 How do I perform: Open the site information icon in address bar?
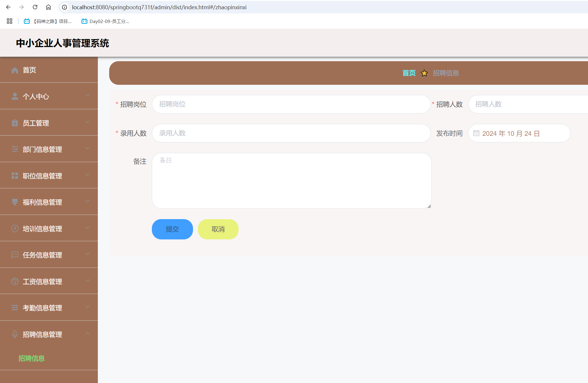[64, 7]
